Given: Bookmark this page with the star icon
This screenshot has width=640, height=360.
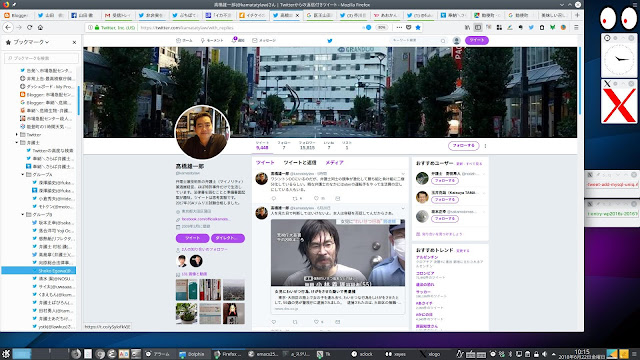Looking at the screenshot, I should (x=418, y=27).
